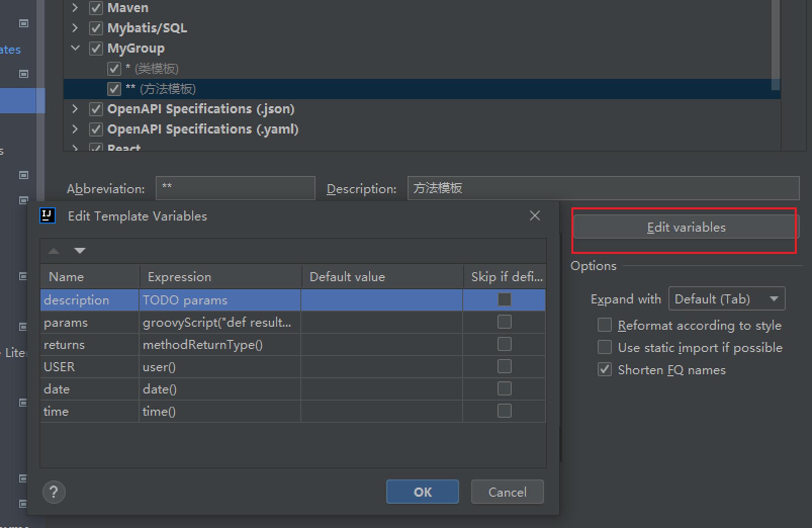Toggle the Mybatis/SQL group checkbox
Viewport: 812px width, 528px height.
96,28
